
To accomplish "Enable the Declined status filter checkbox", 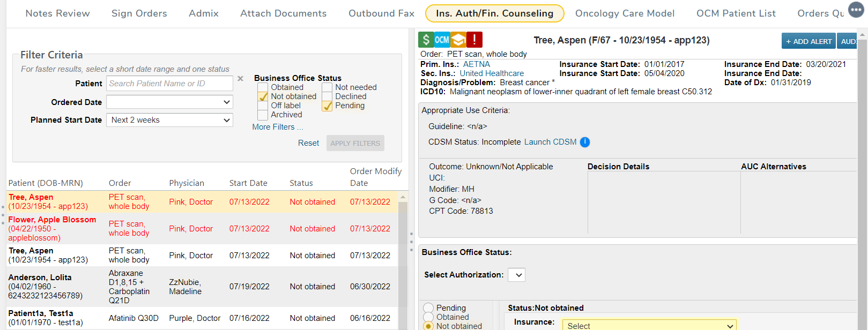I will tap(327, 96).
